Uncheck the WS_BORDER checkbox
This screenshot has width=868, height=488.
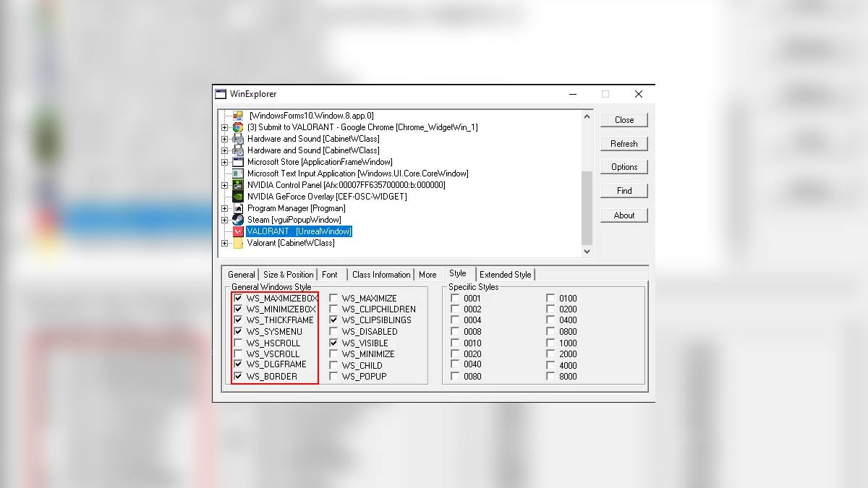click(x=238, y=376)
